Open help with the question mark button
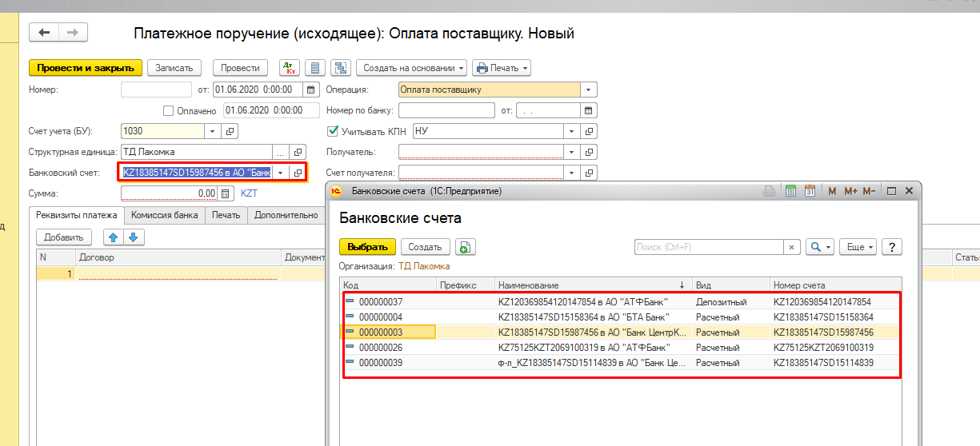This screenshot has width=980, height=446. click(x=891, y=247)
